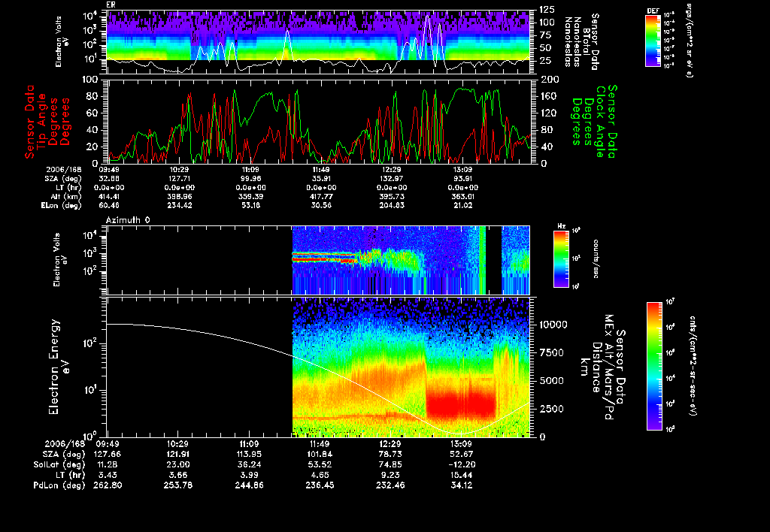Select PdLon value 236.45
Screen dimensions: 770x532
[320, 485]
